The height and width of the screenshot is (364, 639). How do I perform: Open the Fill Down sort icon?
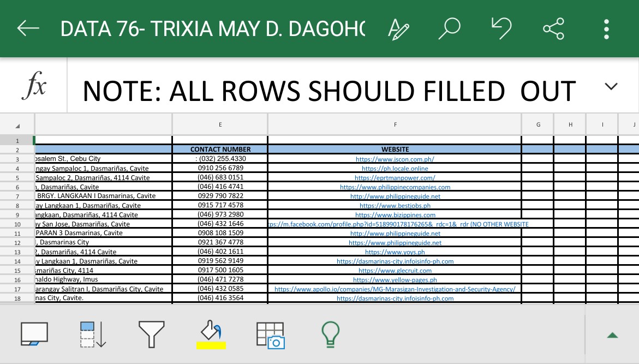[93, 333]
